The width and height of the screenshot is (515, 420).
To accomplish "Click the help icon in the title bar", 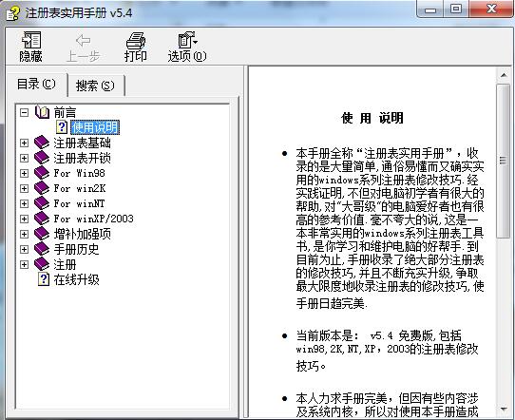I will [12, 13].
